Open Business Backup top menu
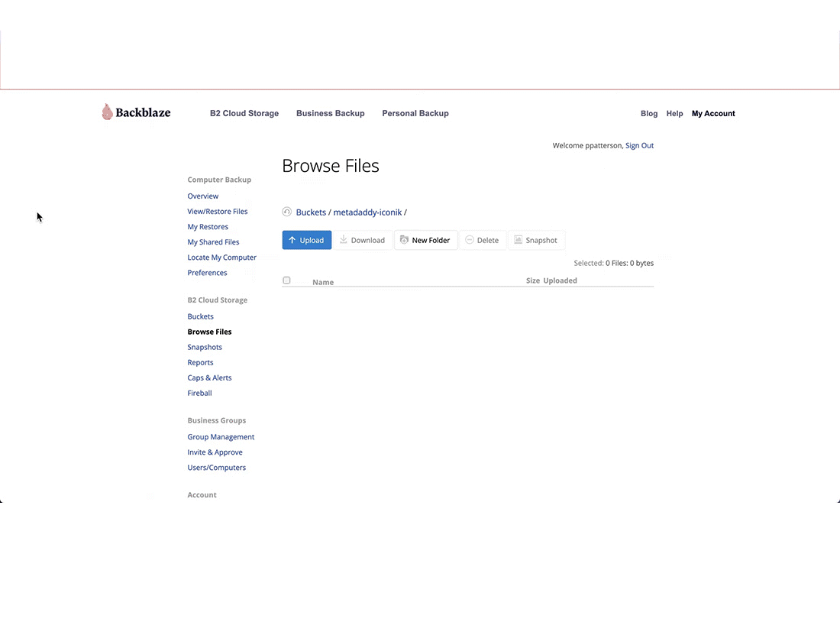The image size is (840, 619). [331, 113]
